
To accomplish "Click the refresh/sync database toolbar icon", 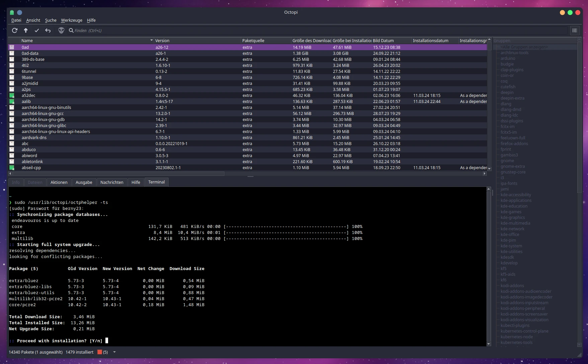I will click(x=15, y=30).
